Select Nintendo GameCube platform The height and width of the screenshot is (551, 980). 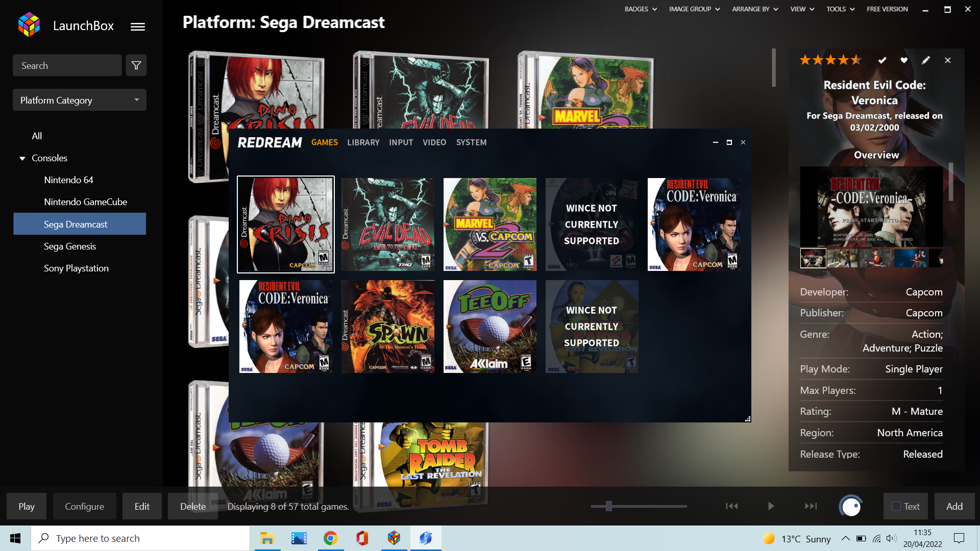point(85,202)
